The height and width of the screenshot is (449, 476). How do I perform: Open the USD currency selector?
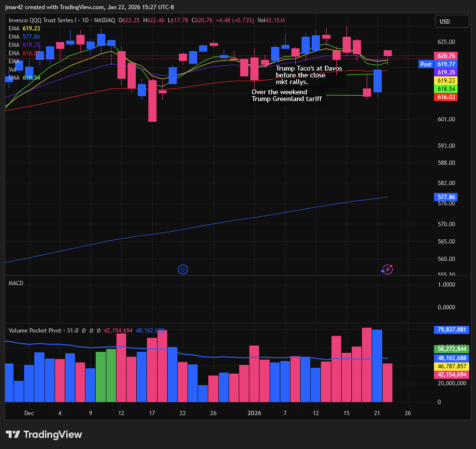click(452, 22)
